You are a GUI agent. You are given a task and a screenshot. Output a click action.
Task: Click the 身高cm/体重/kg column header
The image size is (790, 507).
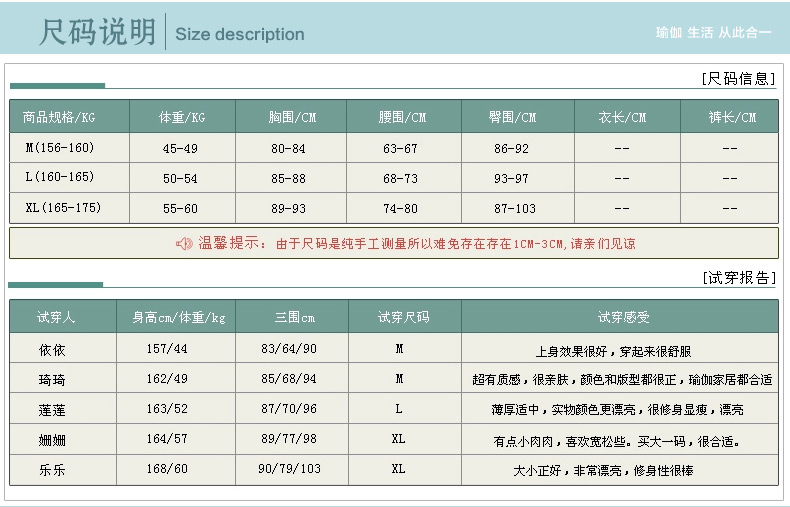tap(179, 318)
